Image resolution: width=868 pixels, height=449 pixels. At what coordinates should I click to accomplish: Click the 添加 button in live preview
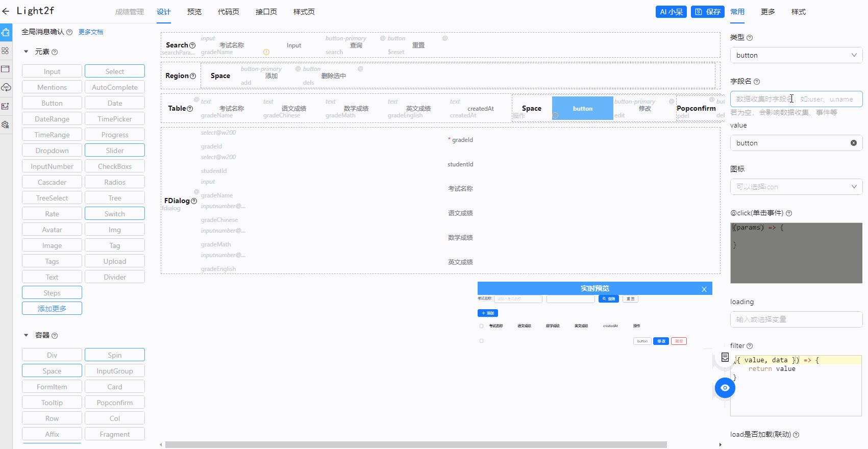pos(488,313)
